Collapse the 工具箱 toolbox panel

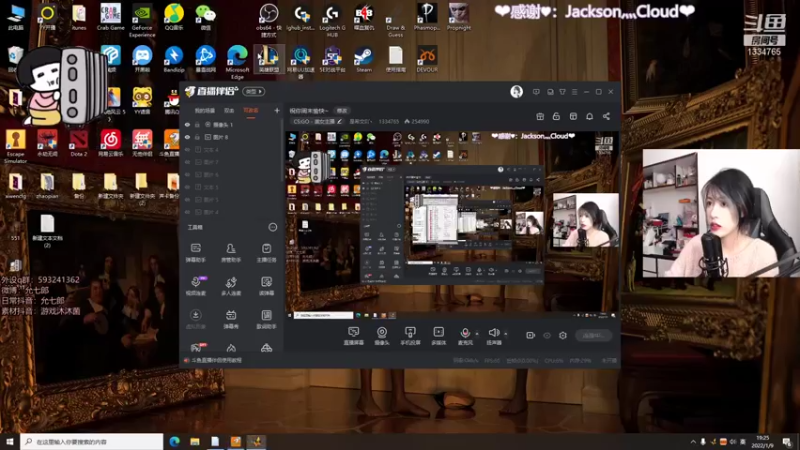[x=273, y=227]
